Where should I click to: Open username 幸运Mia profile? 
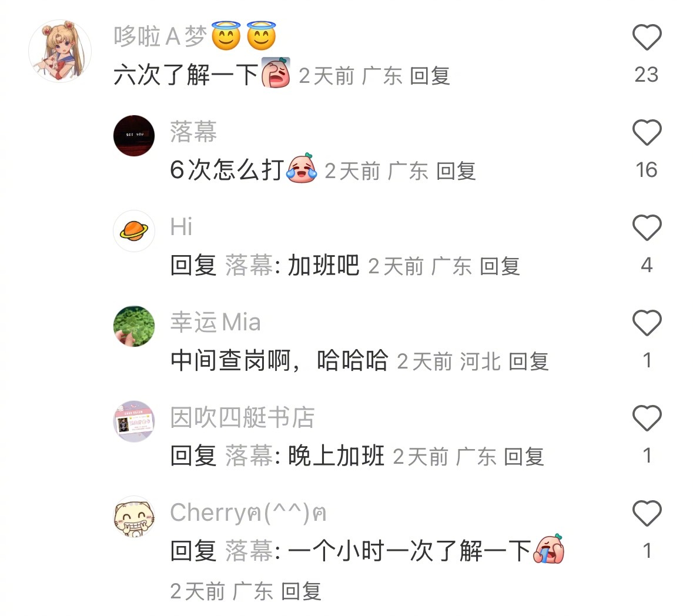pos(216,322)
